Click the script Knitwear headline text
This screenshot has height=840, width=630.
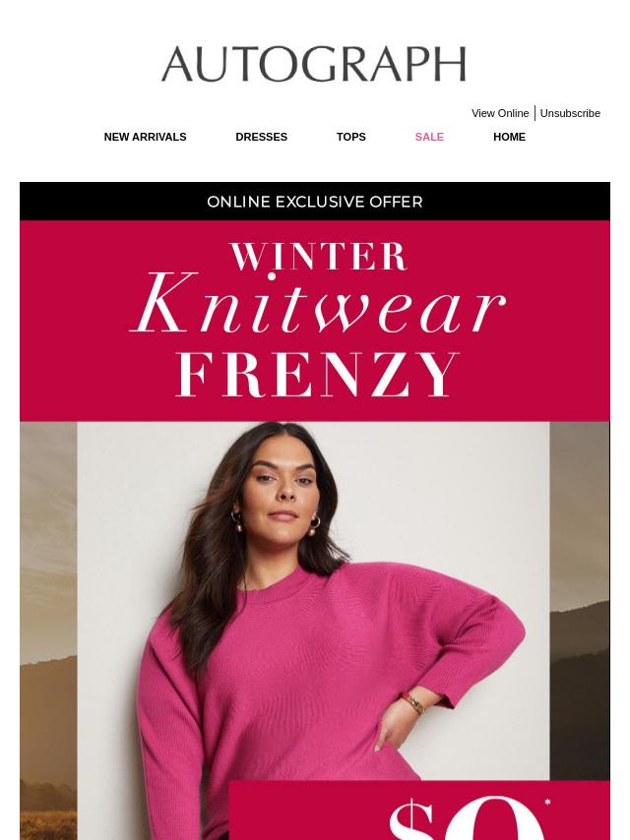click(317, 304)
